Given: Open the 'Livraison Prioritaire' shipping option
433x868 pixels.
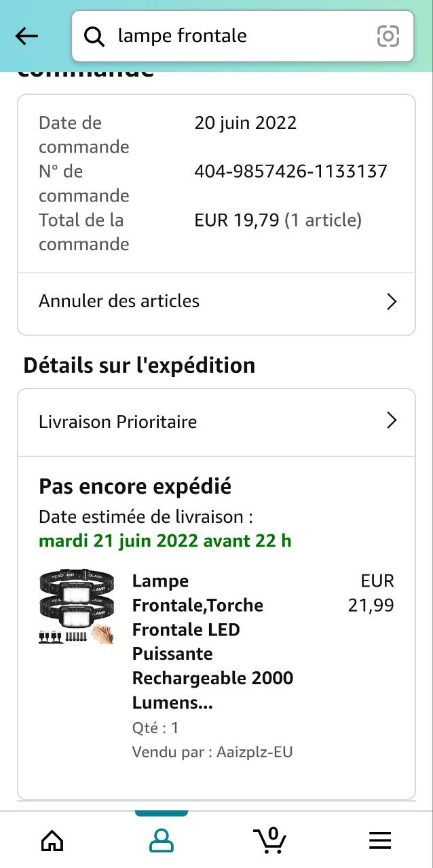Looking at the screenshot, I should (118, 422).
